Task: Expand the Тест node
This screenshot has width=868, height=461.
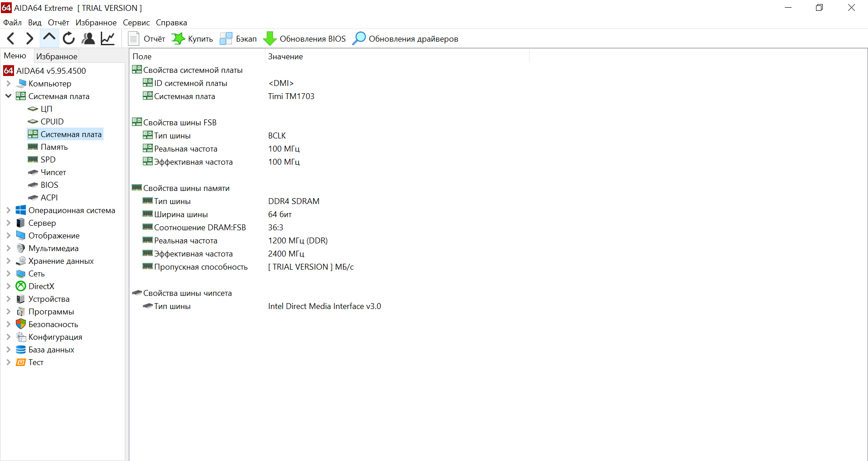Action: (x=8, y=362)
